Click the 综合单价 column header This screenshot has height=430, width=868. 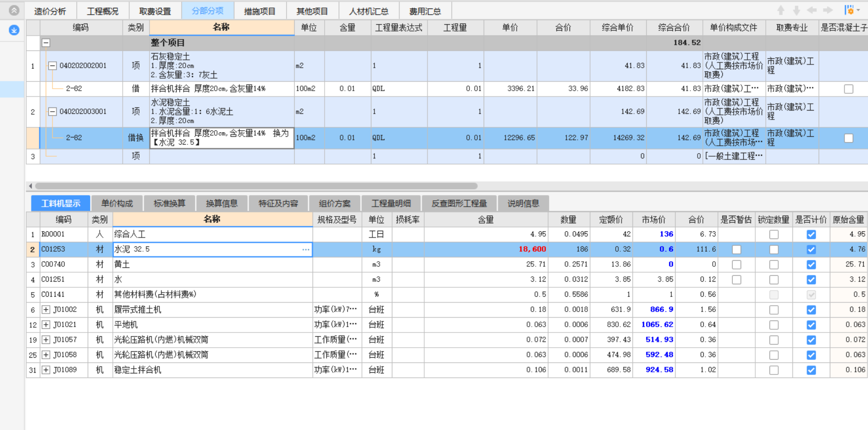click(x=618, y=28)
